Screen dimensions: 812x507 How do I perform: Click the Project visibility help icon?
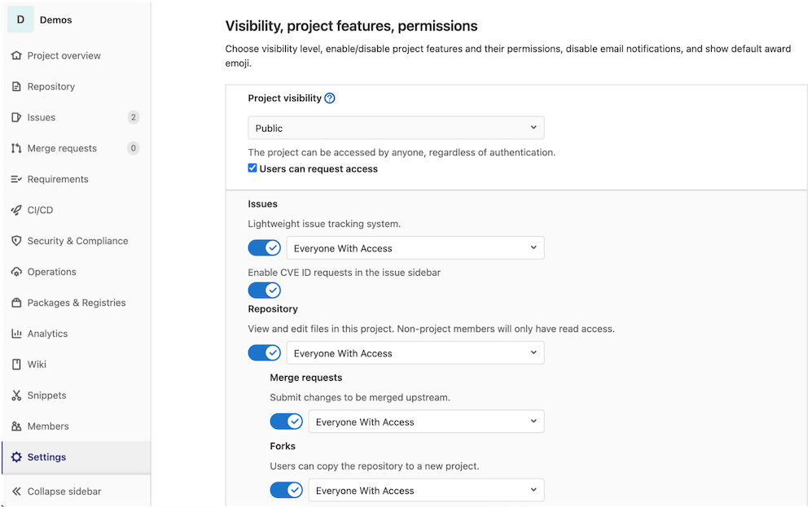[x=329, y=98]
